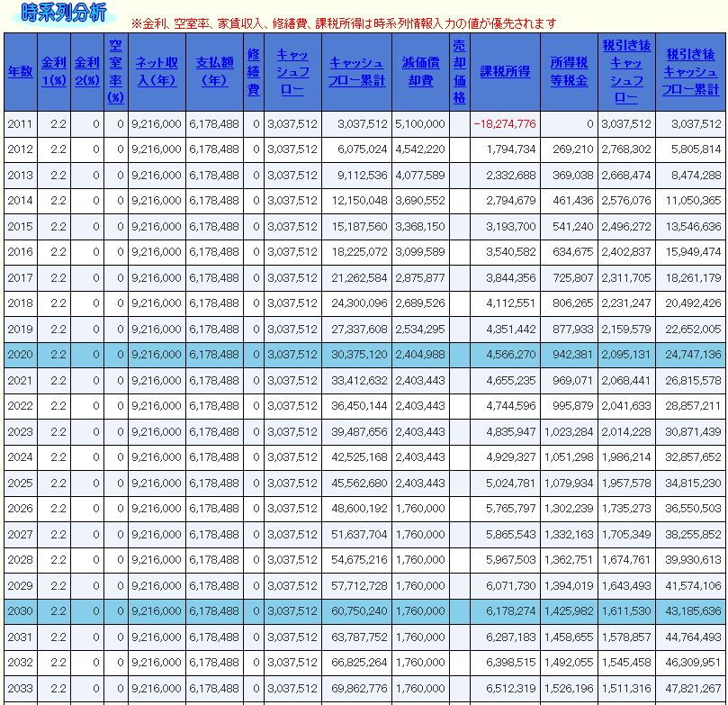Click the 年数 column header link
Image resolution: width=728 pixels, height=705 pixels.
coord(20,72)
